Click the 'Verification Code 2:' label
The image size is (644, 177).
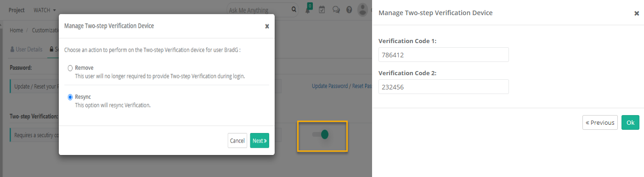tap(407, 73)
